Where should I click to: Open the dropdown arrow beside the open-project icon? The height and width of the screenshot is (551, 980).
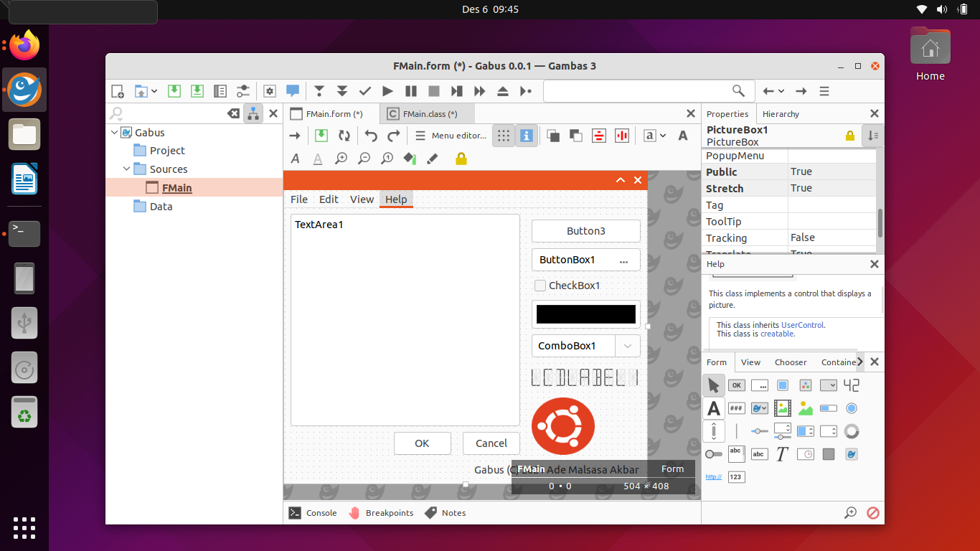pos(154,91)
